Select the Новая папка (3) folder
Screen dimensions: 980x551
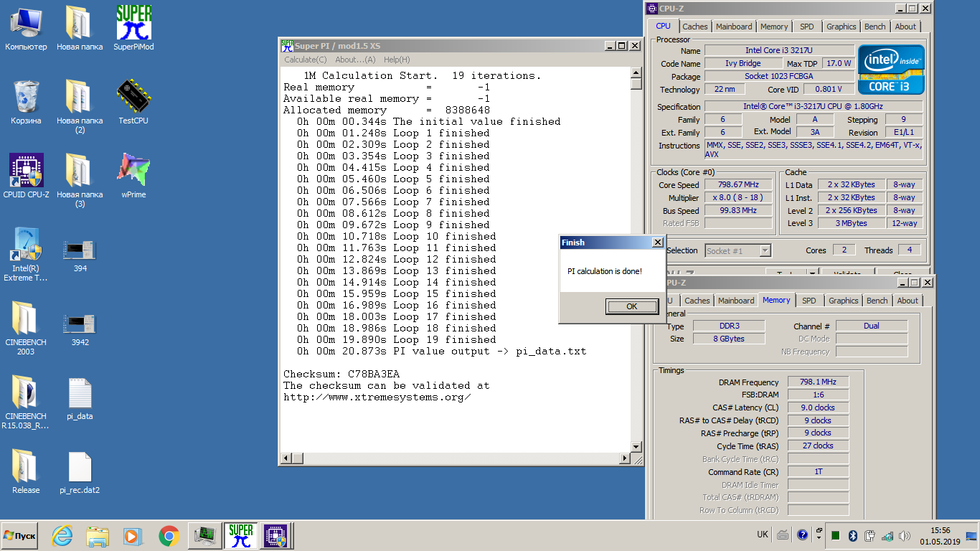click(80, 181)
